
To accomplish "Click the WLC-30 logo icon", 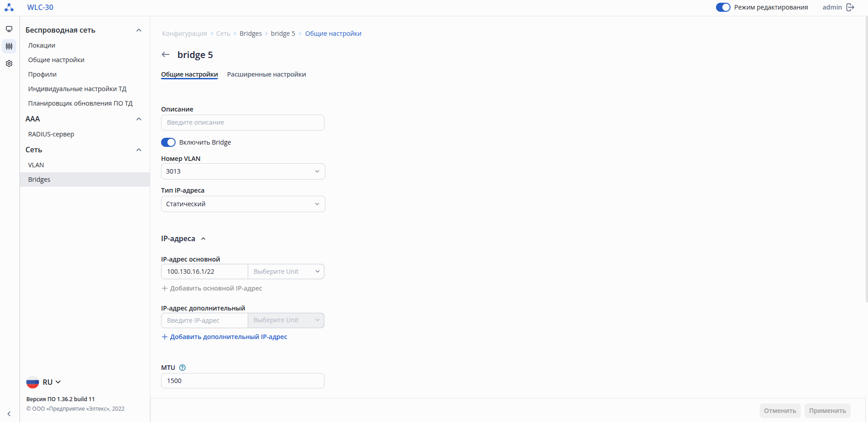I will point(9,7).
